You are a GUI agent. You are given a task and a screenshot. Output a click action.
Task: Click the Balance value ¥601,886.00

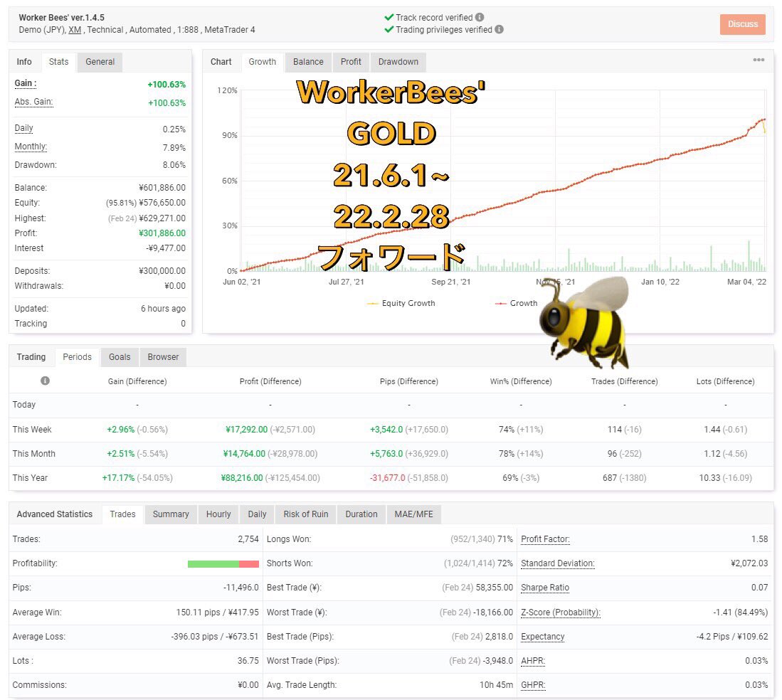coord(162,188)
